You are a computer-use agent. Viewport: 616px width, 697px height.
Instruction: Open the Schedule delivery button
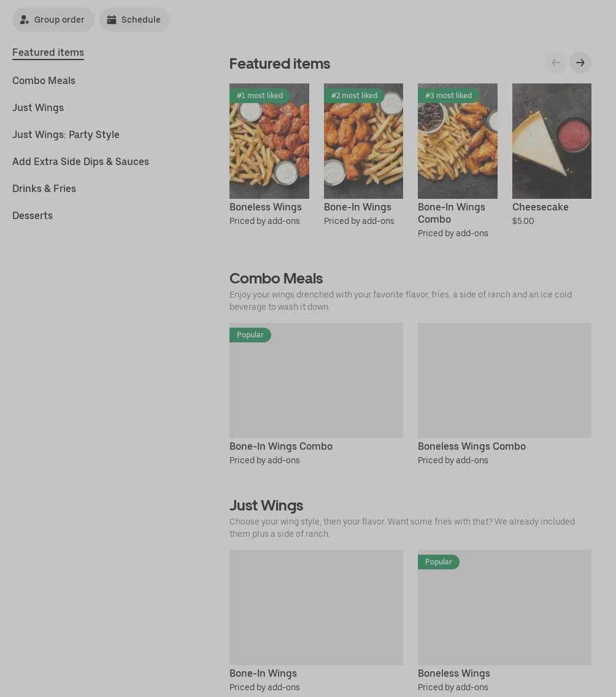click(x=134, y=20)
